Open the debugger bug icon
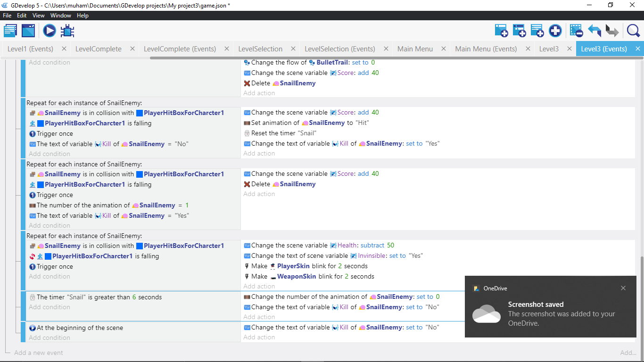The image size is (644, 362). click(x=67, y=31)
